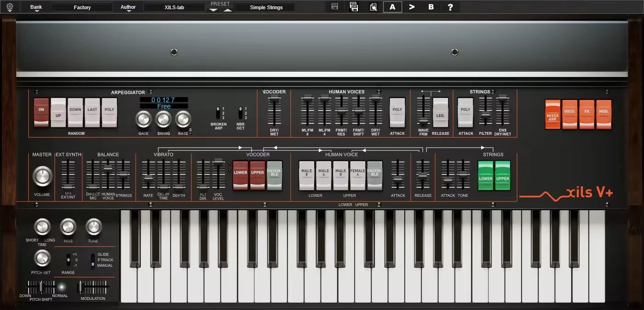The image size is (644, 310).
Task: Toggle the green strings UPPER button
Action: click(503, 175)
